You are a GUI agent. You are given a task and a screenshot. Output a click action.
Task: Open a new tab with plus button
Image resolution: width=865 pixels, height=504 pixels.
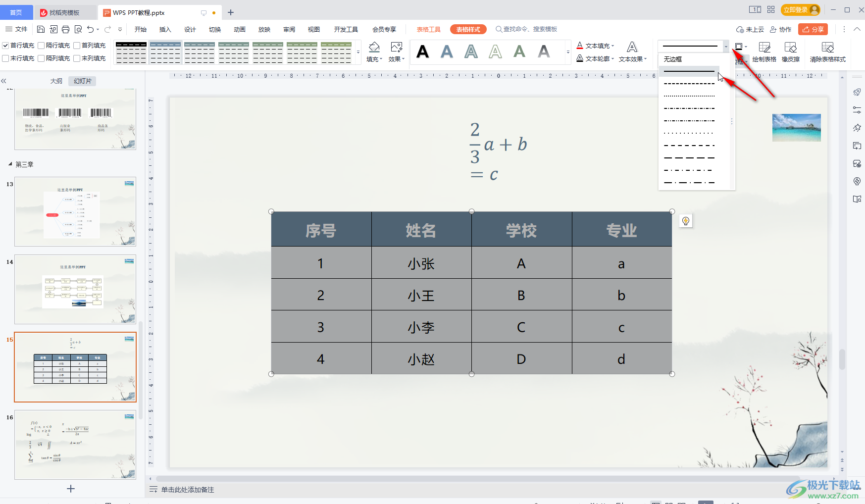pyautogui.click(x=231, y=12)
